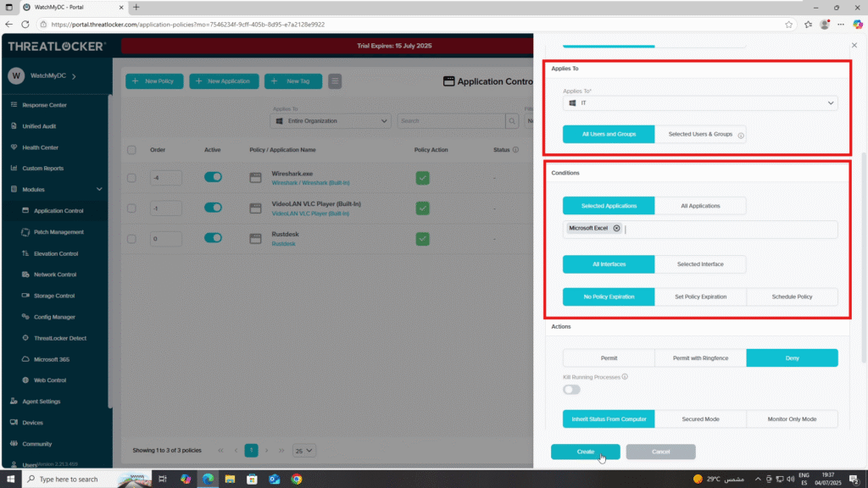Open Custom Reports in sidebar
Image resolution: width=868 pixels, height=488 pixels.
(42, 169)
